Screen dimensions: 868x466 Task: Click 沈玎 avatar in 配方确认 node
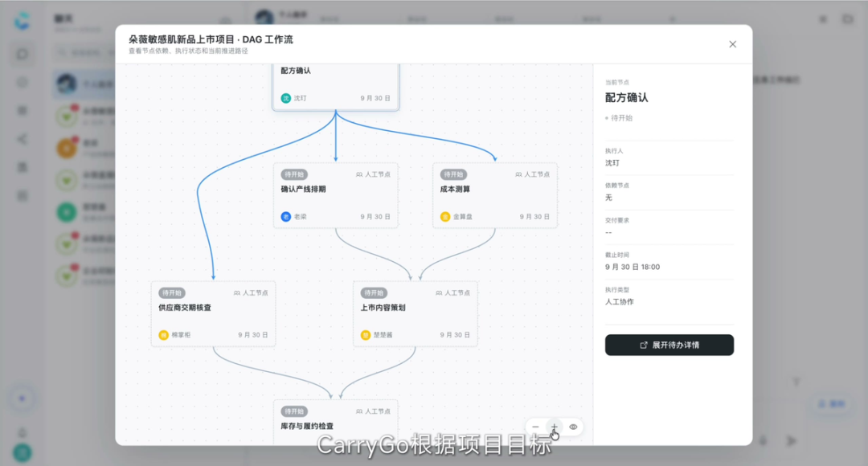tap(285, 98)
